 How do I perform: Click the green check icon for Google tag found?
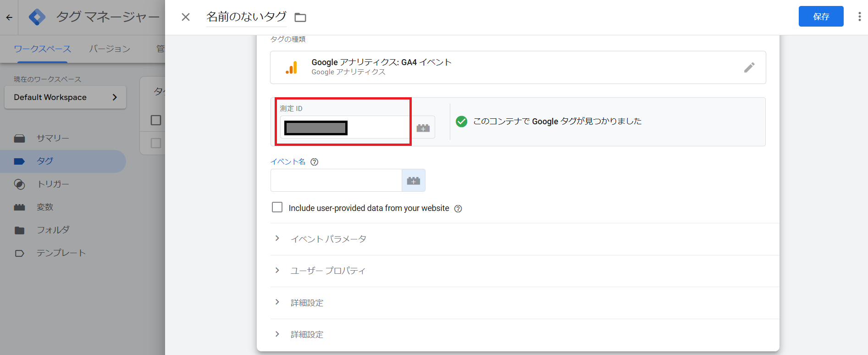coord(461,121)
